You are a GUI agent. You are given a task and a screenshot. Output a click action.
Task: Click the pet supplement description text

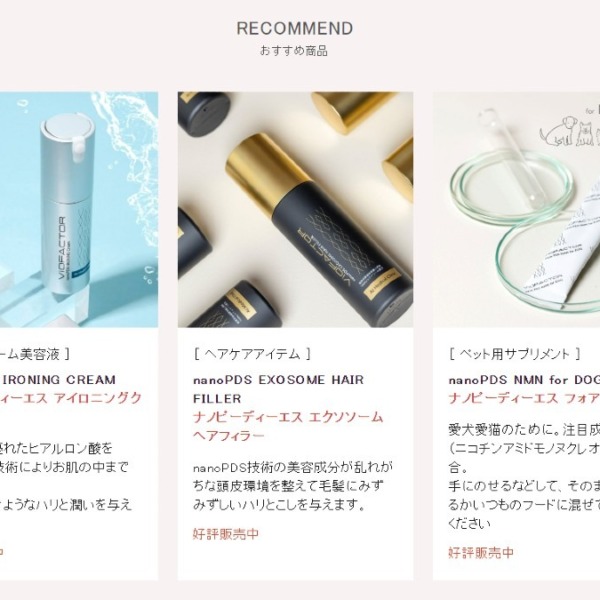click(524, 476)
